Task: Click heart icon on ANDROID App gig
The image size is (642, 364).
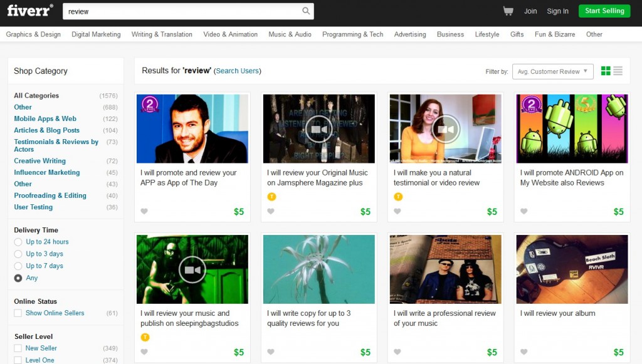Action: click(x=524, y=212)
